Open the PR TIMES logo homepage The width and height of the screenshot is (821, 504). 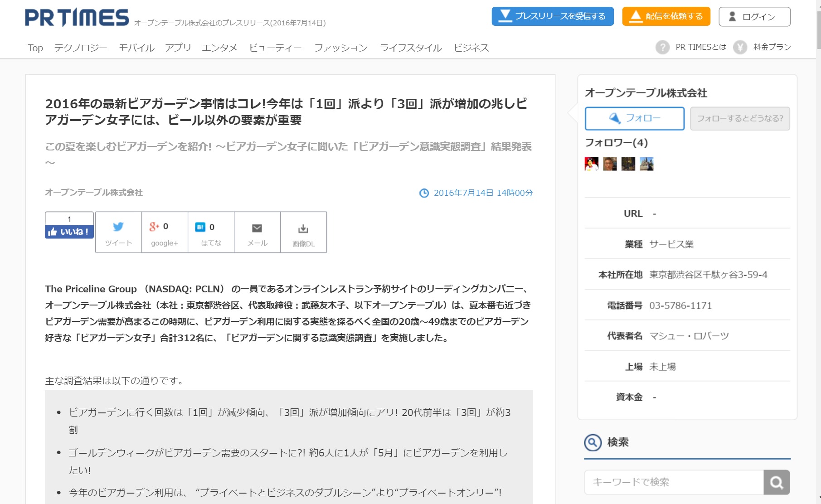[x=77, y=18]
